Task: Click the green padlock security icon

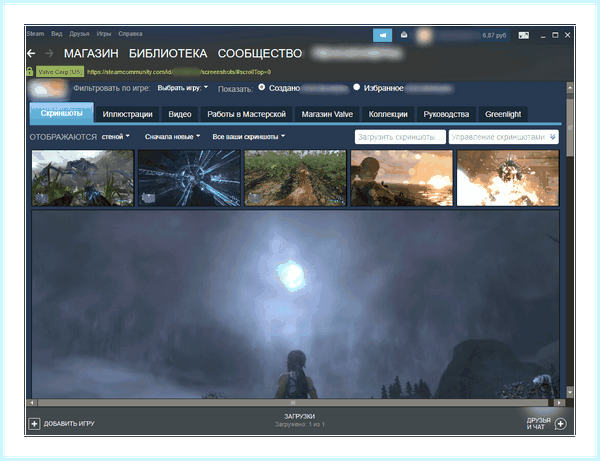Action: pyautogui.click(x=29, y=72)
